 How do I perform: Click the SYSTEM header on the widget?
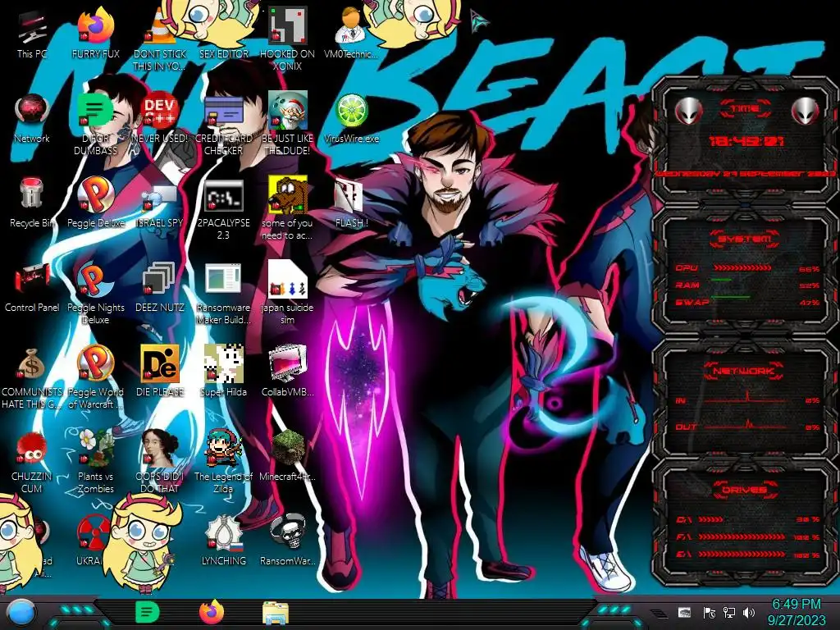coord(745,239)
